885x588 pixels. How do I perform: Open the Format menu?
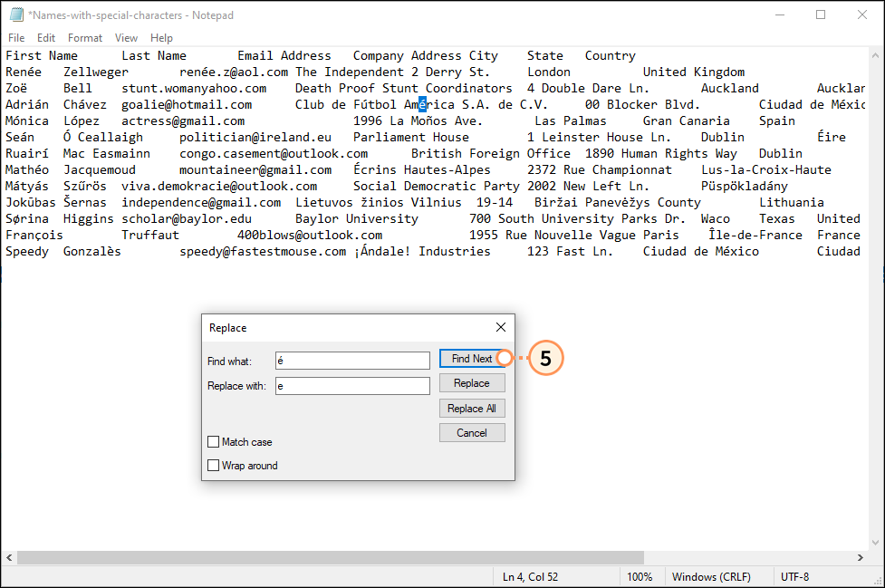85,38
